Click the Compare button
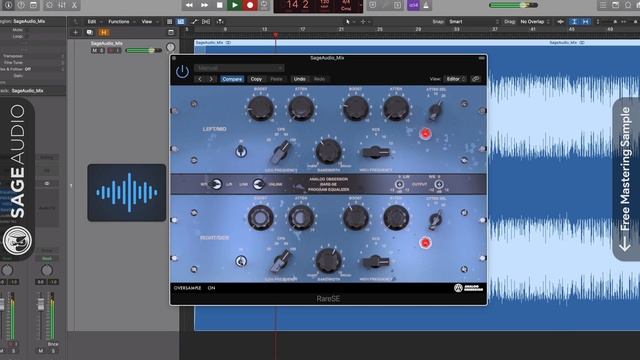The height and width of the screenshot is (360, 640). (x=232, y=79)
